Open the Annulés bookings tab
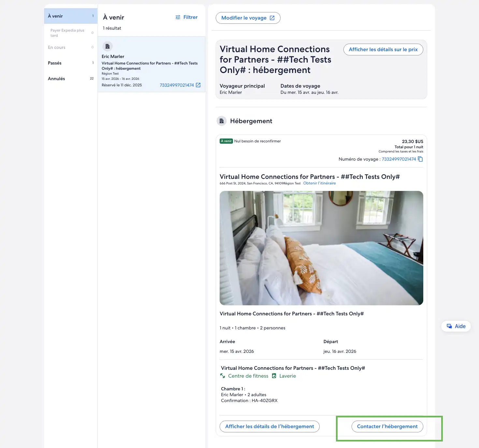The image size is (479, 448). (x=70, y=79)
